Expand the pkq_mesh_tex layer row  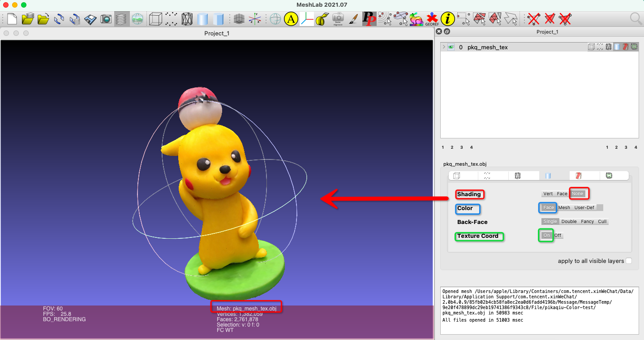[x=443, y=47]
